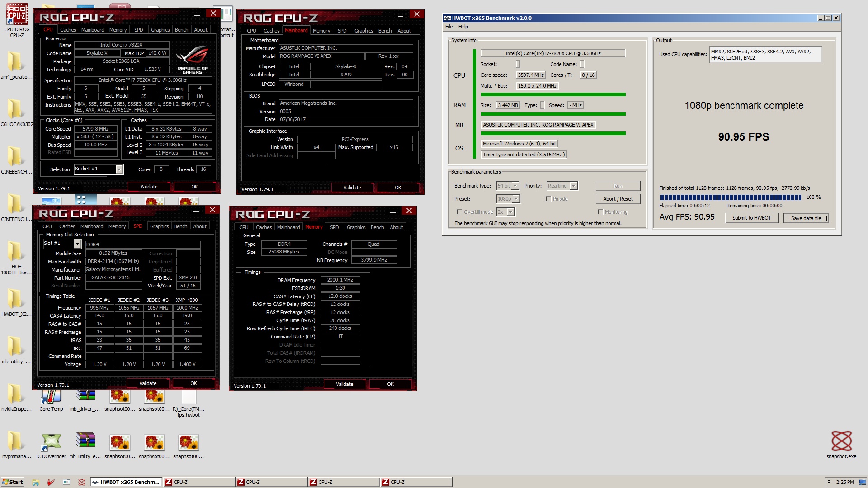Open the mb_driver archive icon
Image resolution: width=868 pixels, height=488 pixels.
(x=85, y=400)
